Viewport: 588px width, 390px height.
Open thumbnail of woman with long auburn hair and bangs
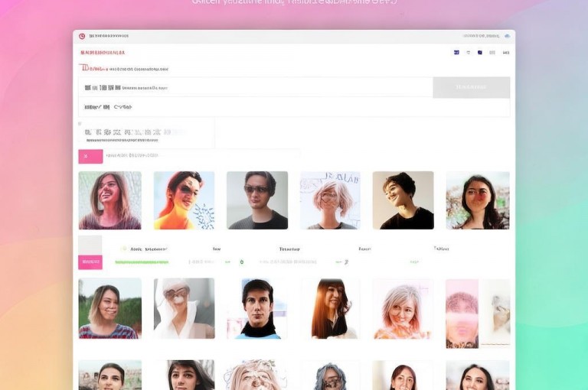click(x=330, y=308)
